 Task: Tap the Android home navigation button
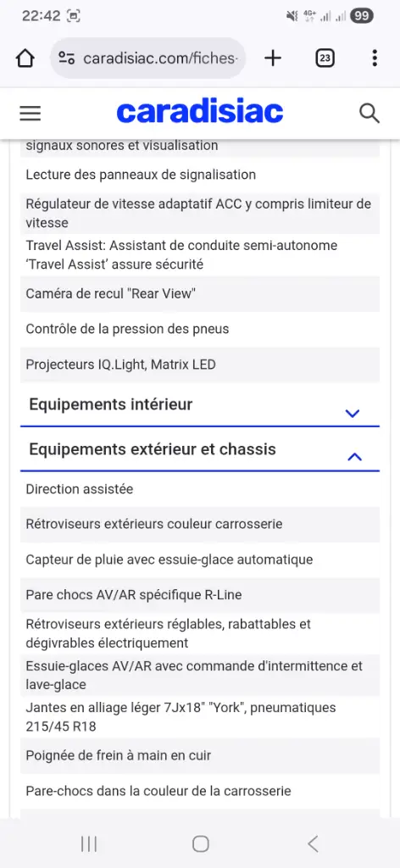[200, 843]
